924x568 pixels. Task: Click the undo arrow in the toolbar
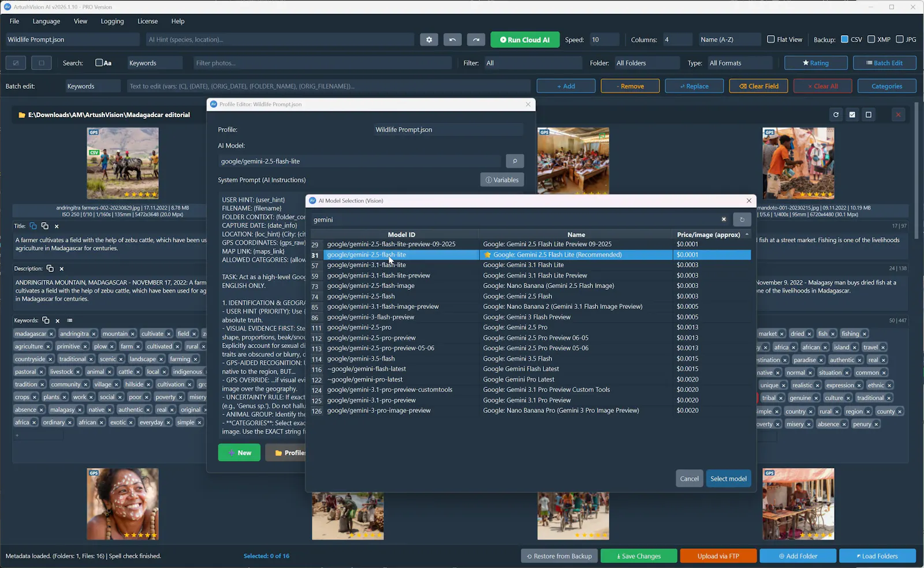point(452,40)
